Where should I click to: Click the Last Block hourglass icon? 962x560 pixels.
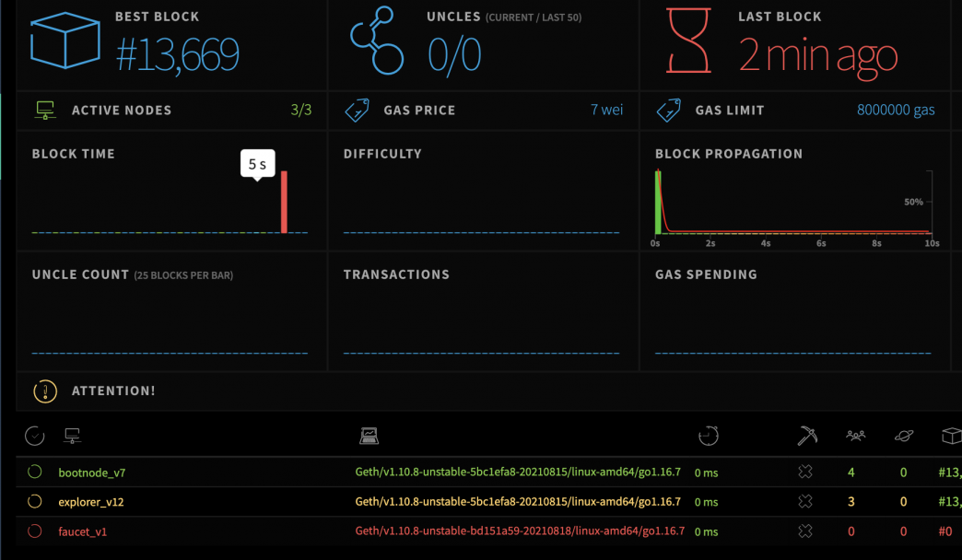pyautogui.click(x=688, y=41)
